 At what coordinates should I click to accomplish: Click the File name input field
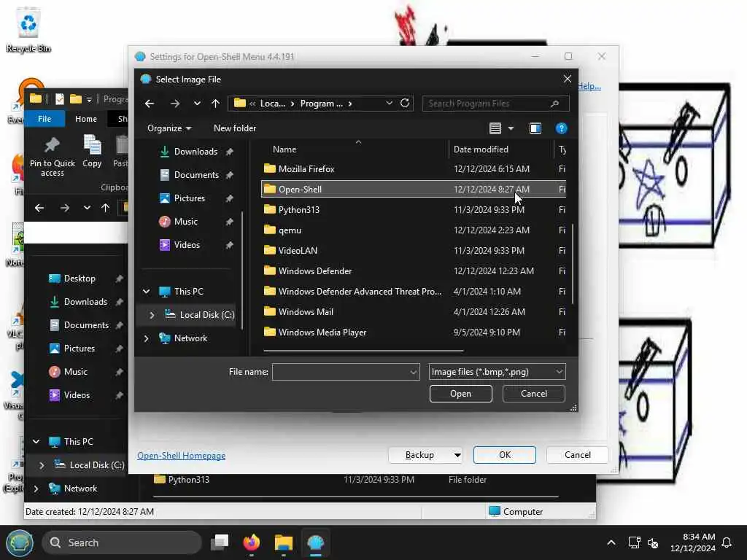[340, 372]
